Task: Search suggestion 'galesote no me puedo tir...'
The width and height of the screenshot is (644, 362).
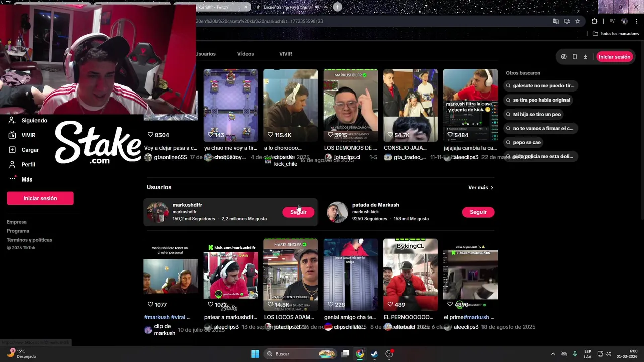Action: tap(540, 86)
